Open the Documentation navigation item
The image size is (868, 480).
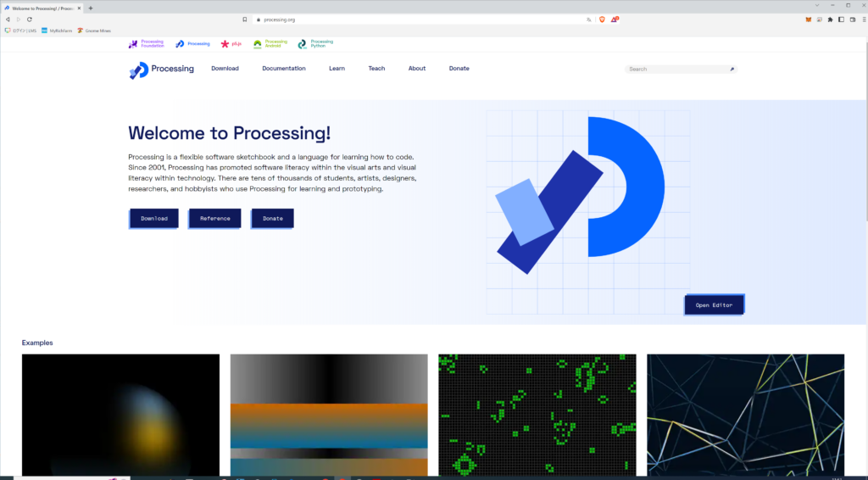tap(284, 68)
